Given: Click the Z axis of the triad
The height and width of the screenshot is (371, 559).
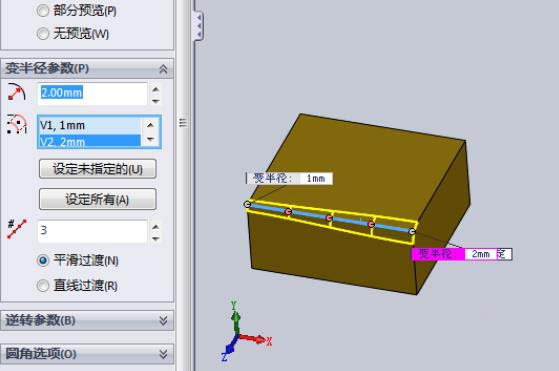Looking at the screenshot, I should (x=230, y=349).
